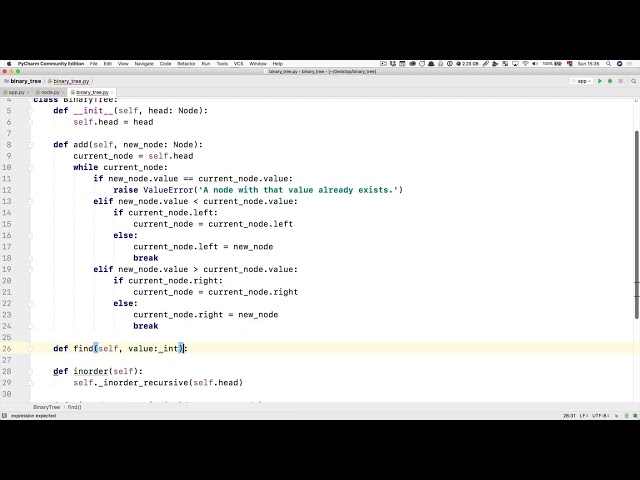This screenshot has height=480, width=640.
Task: Click BinaryTree in the bottom breadcrumb
Action: click(46, 407)
